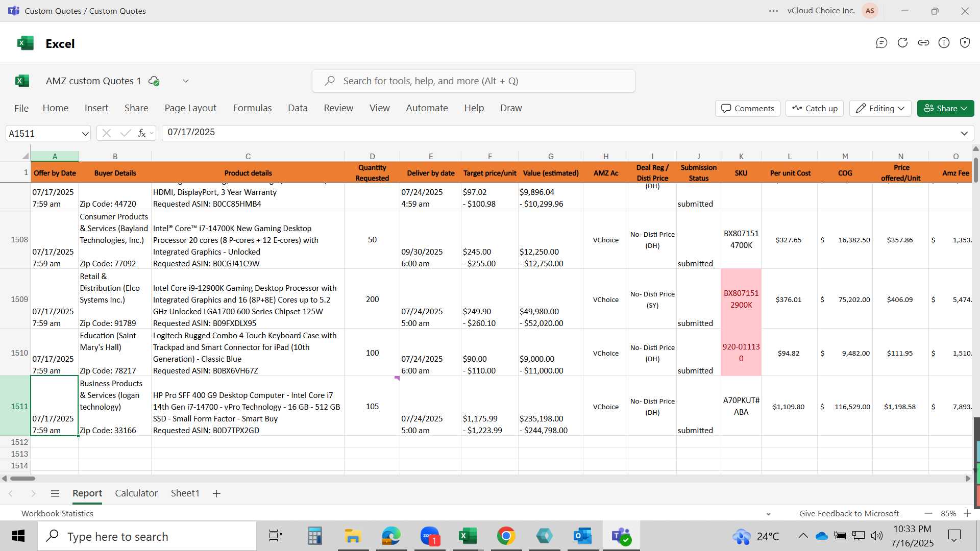Select the pink SKU cell BX8071512900K
Image resolution: width=980 pixels, height=551 pixels.
pyautogui.click(x=741, y=299)
